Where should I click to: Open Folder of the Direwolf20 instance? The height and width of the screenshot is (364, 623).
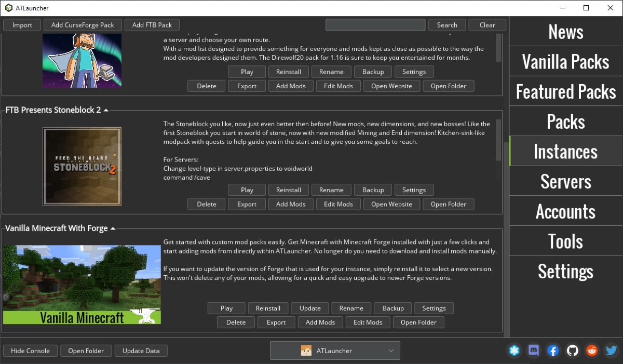tap(449, 86)
